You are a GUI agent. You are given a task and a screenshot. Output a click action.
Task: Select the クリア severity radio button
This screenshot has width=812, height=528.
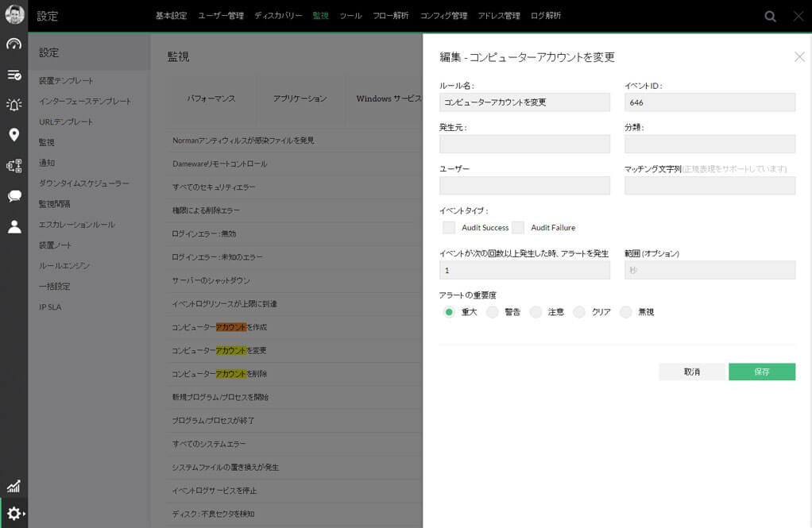[x=579, y=312]
